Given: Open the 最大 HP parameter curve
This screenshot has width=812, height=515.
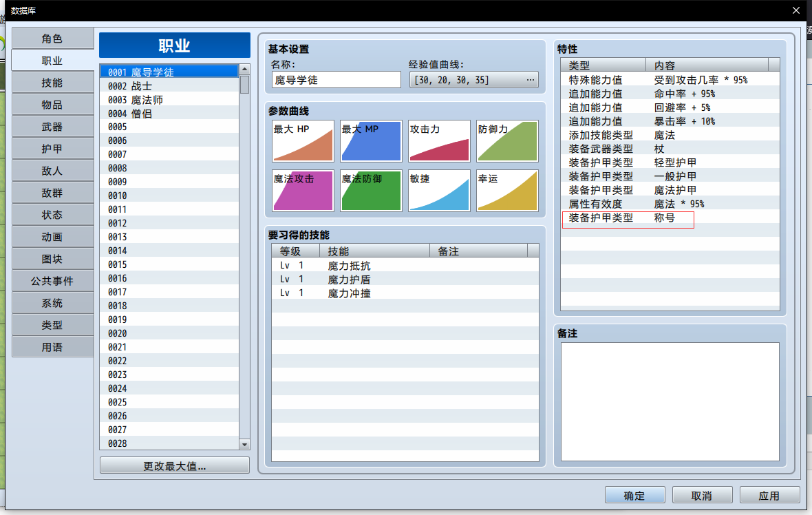Looking at the screenshot, I should [x=303, y=141].
